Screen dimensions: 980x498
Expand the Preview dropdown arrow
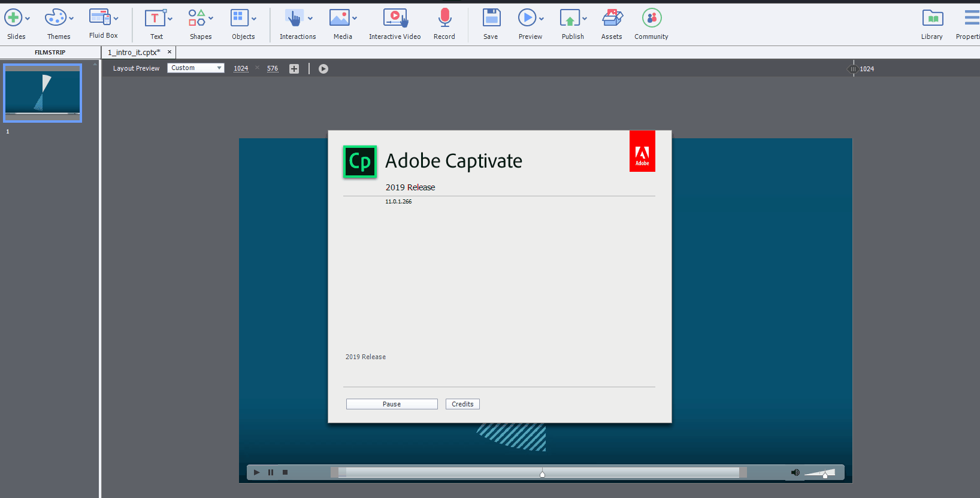coord(542,19)
